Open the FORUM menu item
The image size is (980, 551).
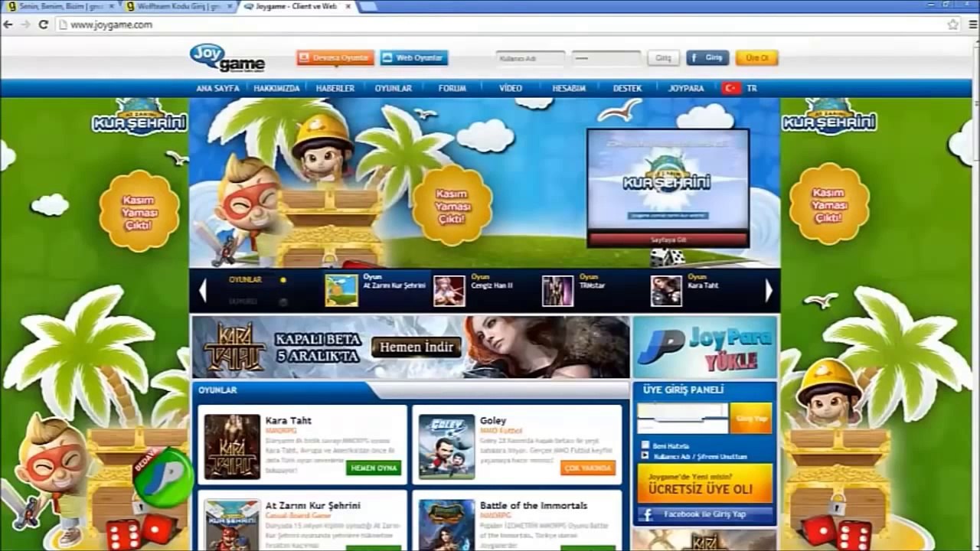pyautogui.click(x=452, y=88)
